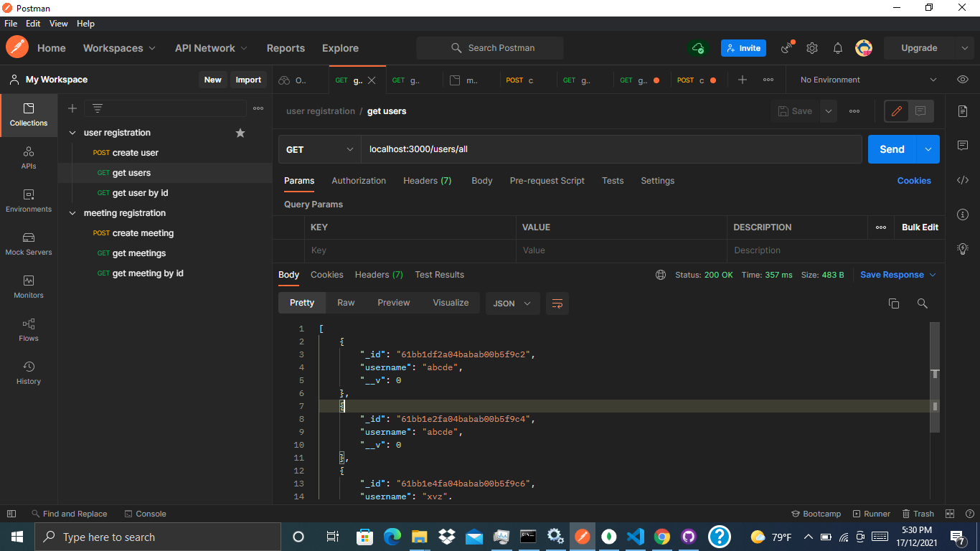Open the notifications bell
The height and width of the screenshot is (551, 980).
(838, 48)
